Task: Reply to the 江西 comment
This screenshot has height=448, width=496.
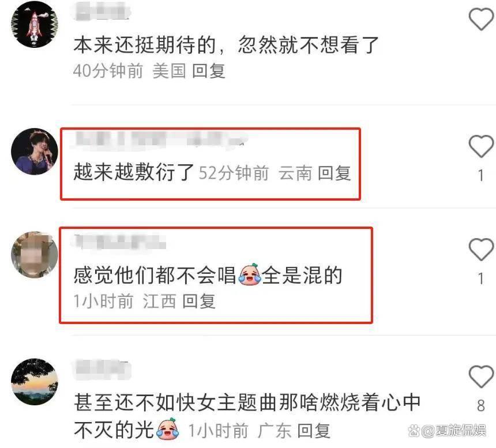Action: pos(200,300)
